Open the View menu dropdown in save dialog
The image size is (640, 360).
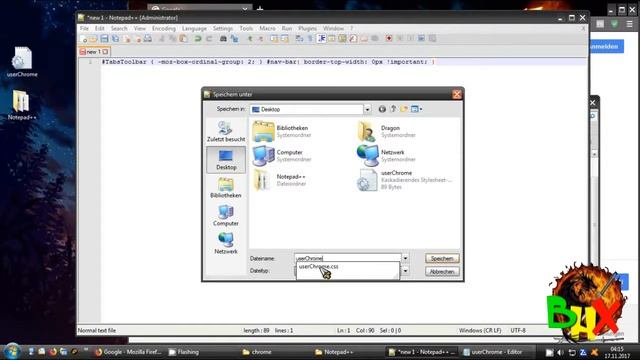[416, 109]
